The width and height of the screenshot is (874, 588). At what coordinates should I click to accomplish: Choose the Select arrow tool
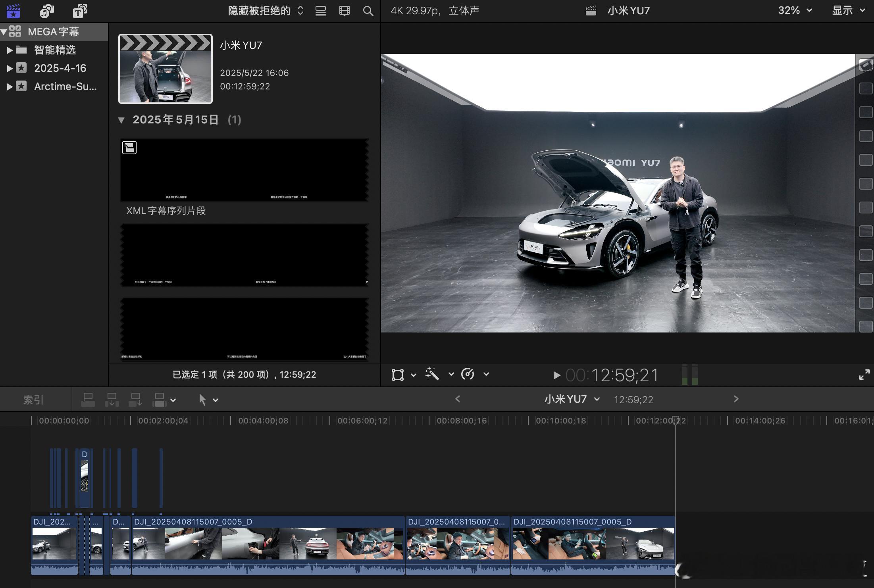(x=202, y=400)
